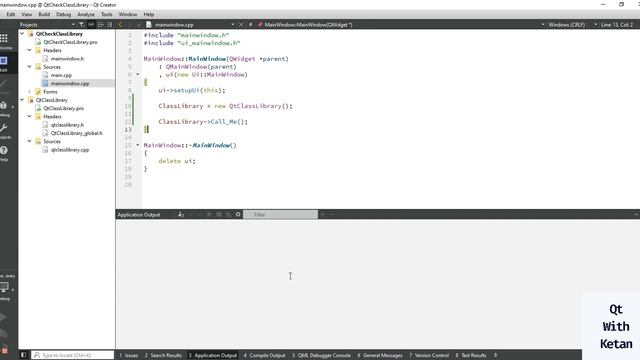Viewport: 640px width, 360px height.
Task: Collapse QtCheckClassLibrary project node
Action: pyautogui.click(x=22, y=33)
